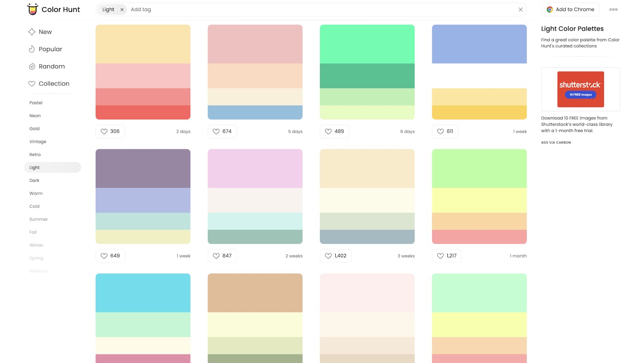Click the bright mint green top swatch

pyautogui.click(x=367, y=44)
